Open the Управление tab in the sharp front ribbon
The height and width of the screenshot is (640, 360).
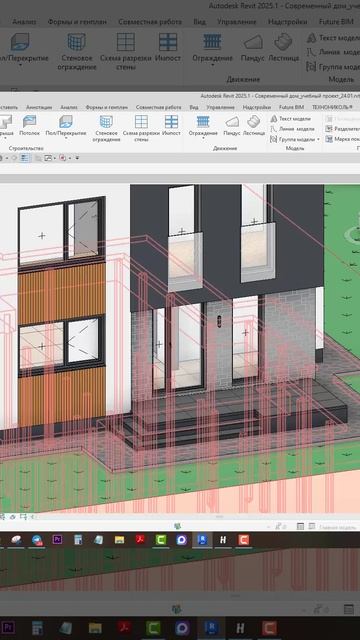(x=220, y=107)
